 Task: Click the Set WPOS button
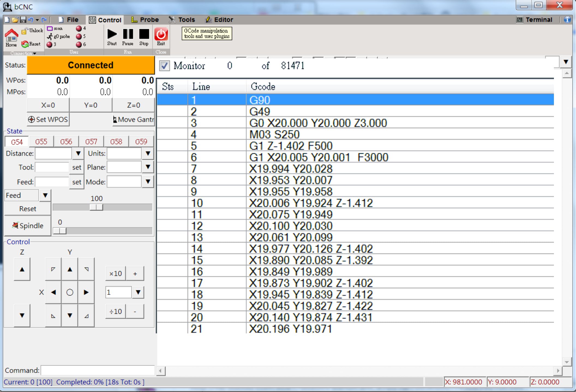point(48,119)
